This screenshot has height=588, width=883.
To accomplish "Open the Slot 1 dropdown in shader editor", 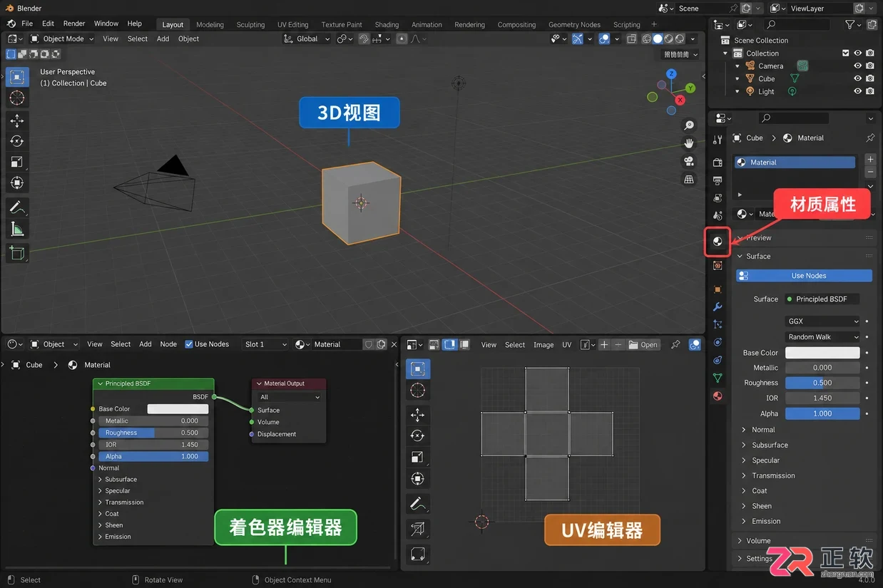I will point(265,344).
